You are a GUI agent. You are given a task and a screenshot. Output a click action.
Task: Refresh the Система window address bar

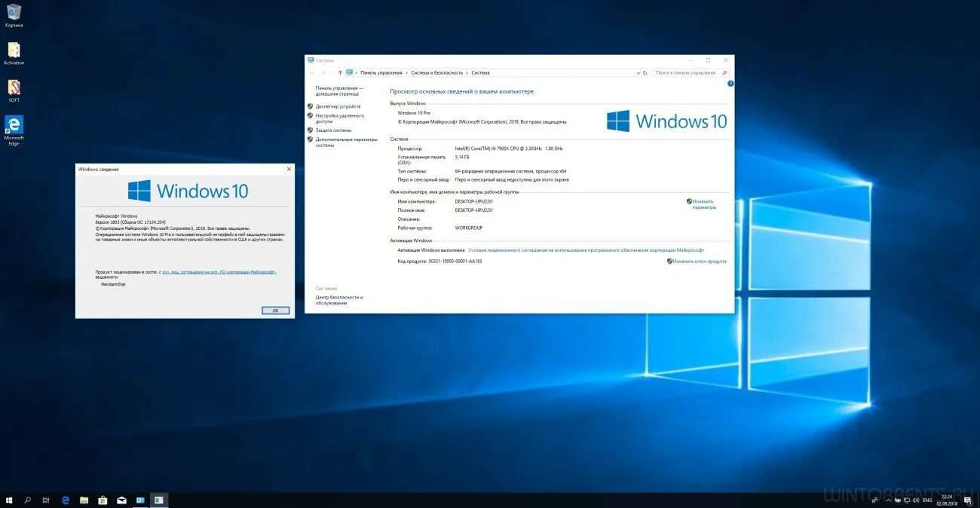click(x=645, y=73)
